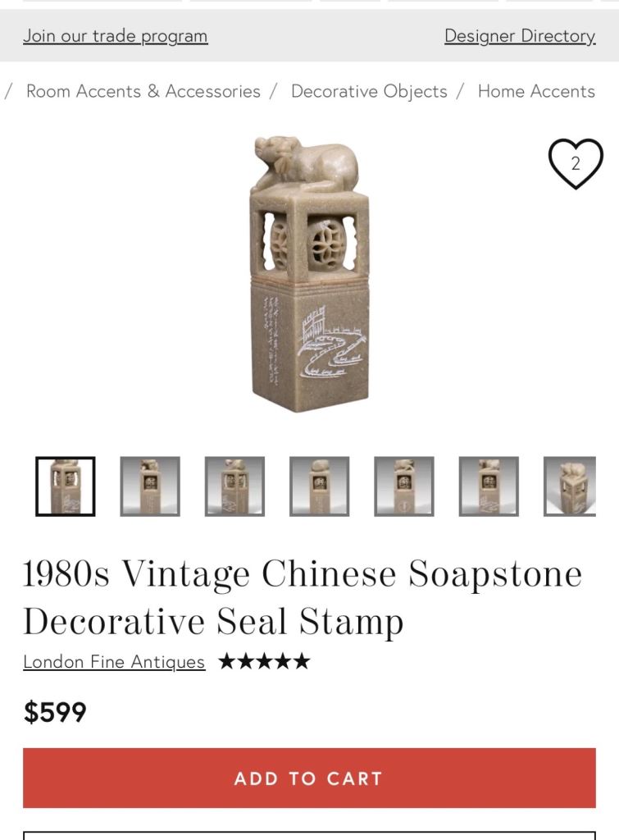Open the seventh angled product thumbnail
The width and height of the screenshot is (619, 840).
pyautogui.click(x=570, y=486)
